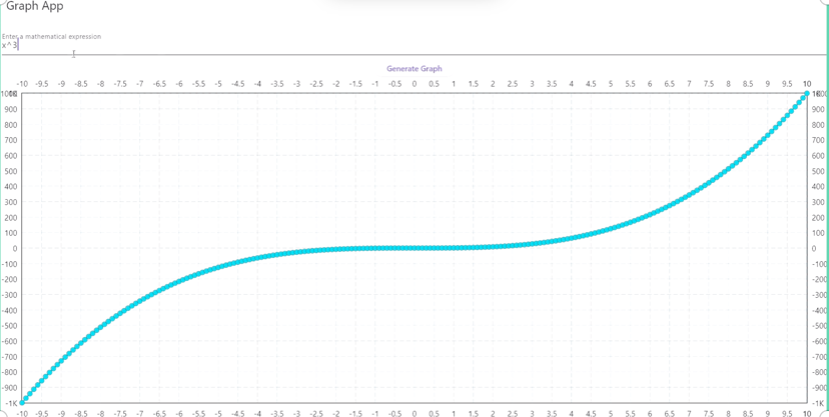Click the right y-axis label 900
Image resolution: width=829 pixels, height=417 pixels.
click(x=820, y=109)
